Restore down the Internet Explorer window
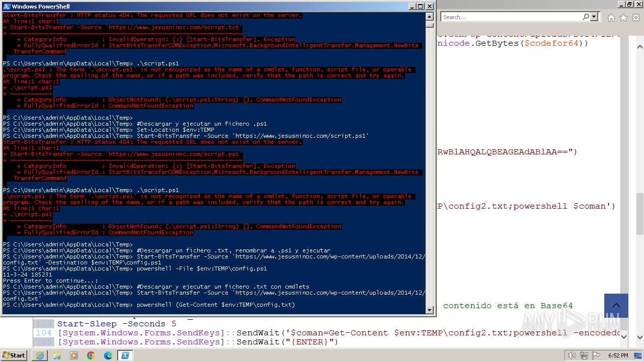Viewport: 644px width, 362px height. coord(629,4)
